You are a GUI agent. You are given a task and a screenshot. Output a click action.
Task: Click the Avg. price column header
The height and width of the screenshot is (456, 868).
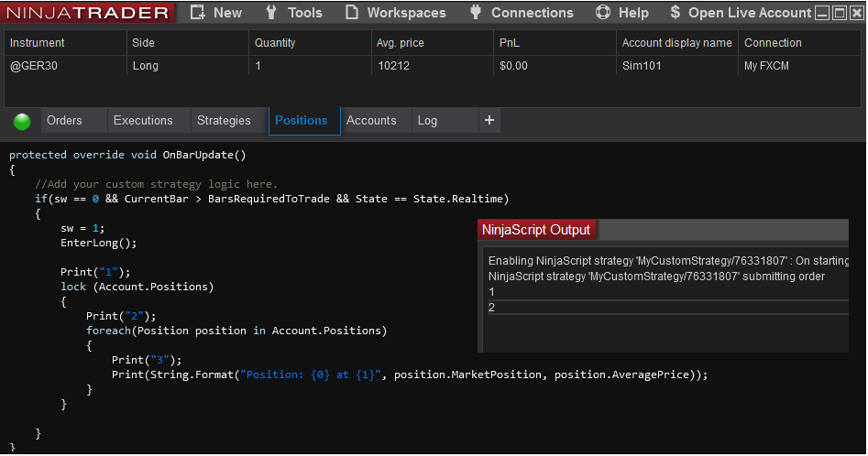tap(400, 43)
